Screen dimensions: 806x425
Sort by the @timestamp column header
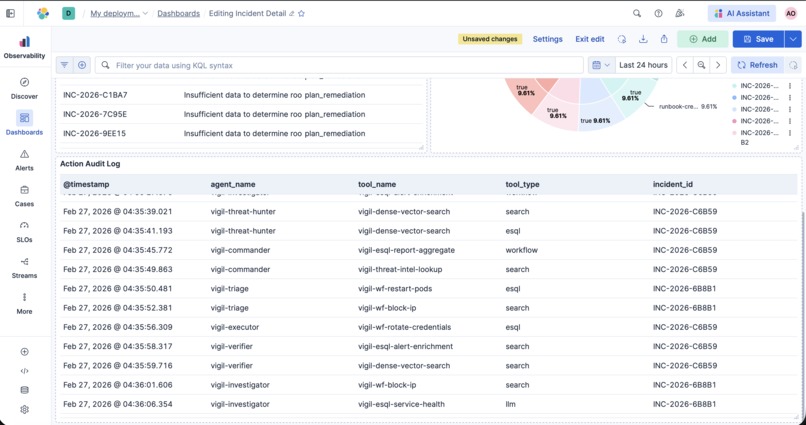(86, 184)
